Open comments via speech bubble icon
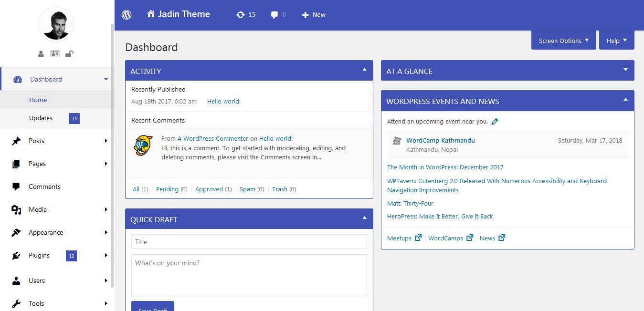Image resolution: width=644 pixels, height=311 pixels. [274, 15]
